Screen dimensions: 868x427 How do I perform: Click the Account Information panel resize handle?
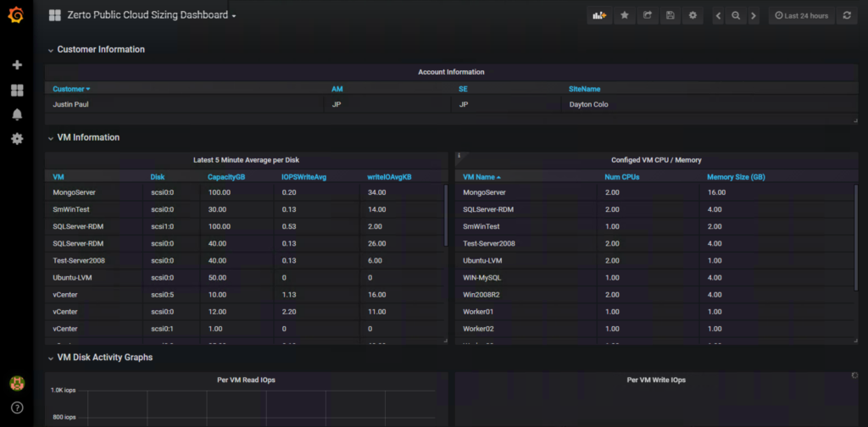point(855,120)
